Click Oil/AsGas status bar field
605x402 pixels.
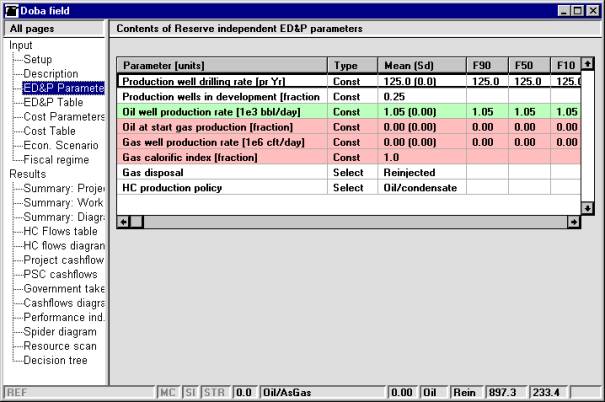pos(323,392)
